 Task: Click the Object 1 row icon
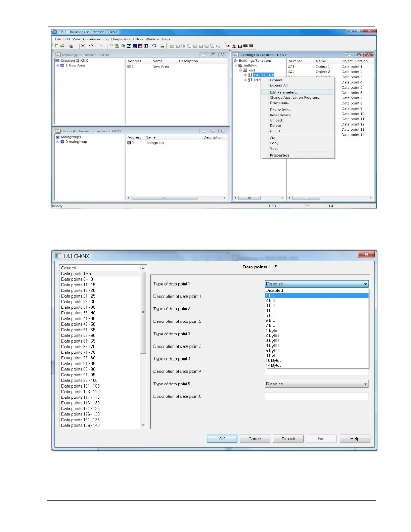(x=291, y=66)
